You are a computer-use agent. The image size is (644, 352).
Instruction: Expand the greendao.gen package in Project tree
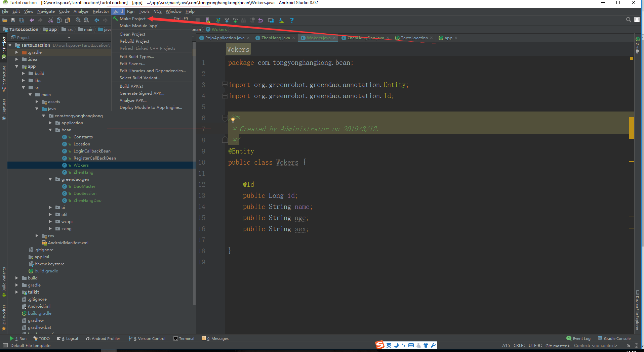tap(50, 179)
